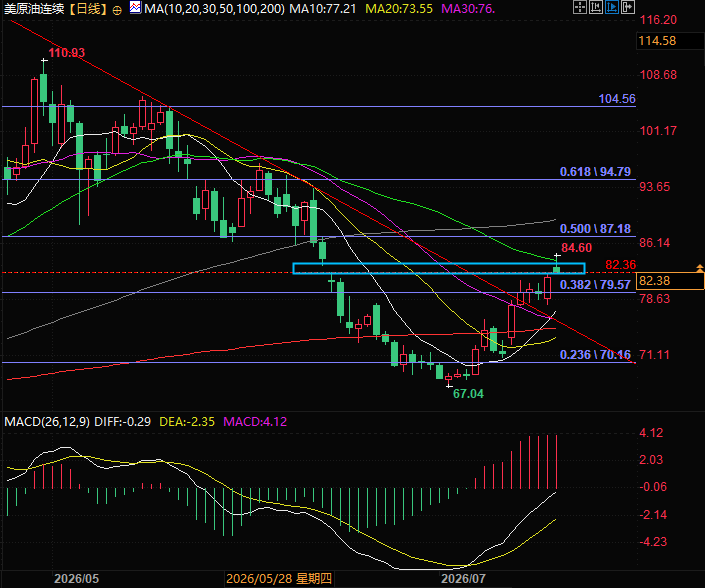This screenshot has width=705, height=588.
Task: Click the 美原油连续 symbol title
Action: (34, 9)
